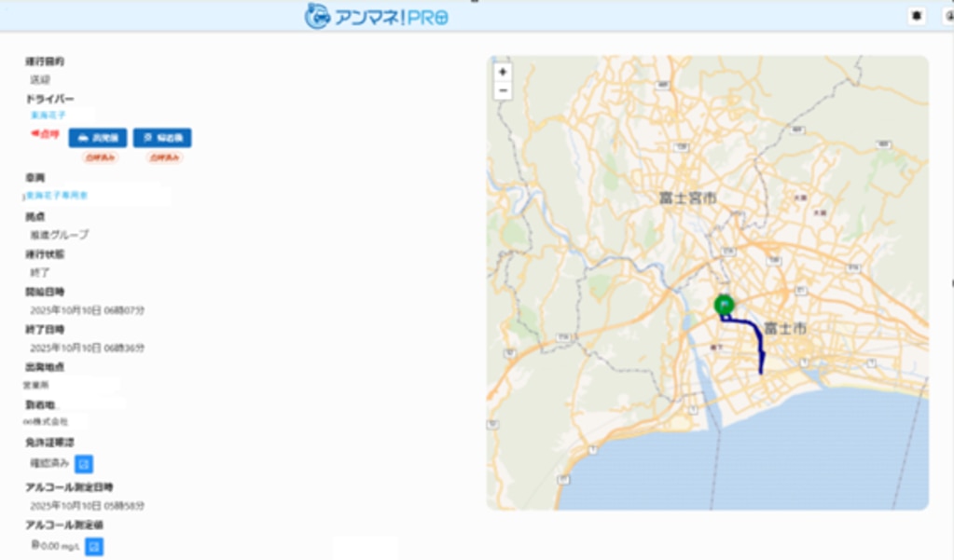954x560 pixels.
Task: Select the 推進グループ base value
Action: click(x=60, y=235)
